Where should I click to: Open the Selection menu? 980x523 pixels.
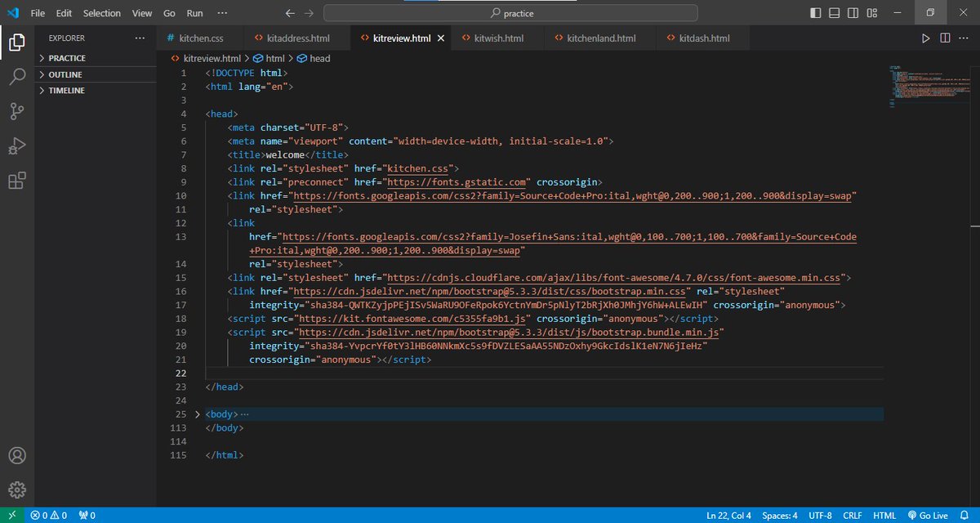tap(102, 13)
